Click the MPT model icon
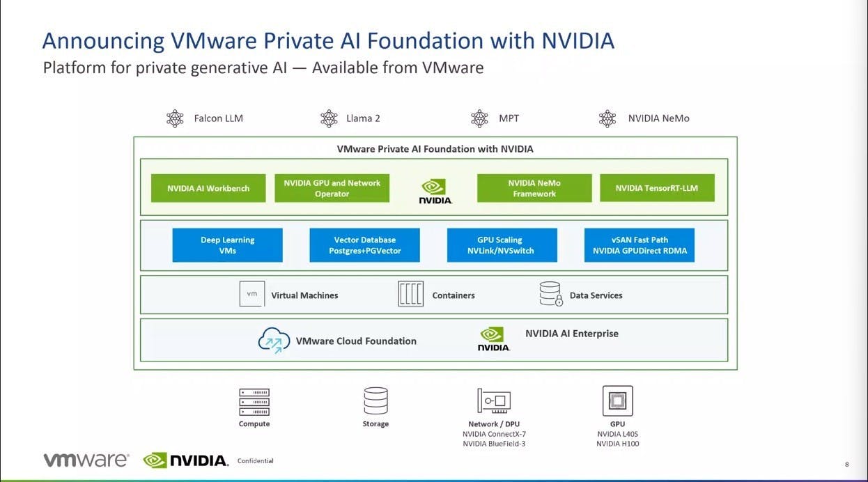 click(x=479, y=118)
